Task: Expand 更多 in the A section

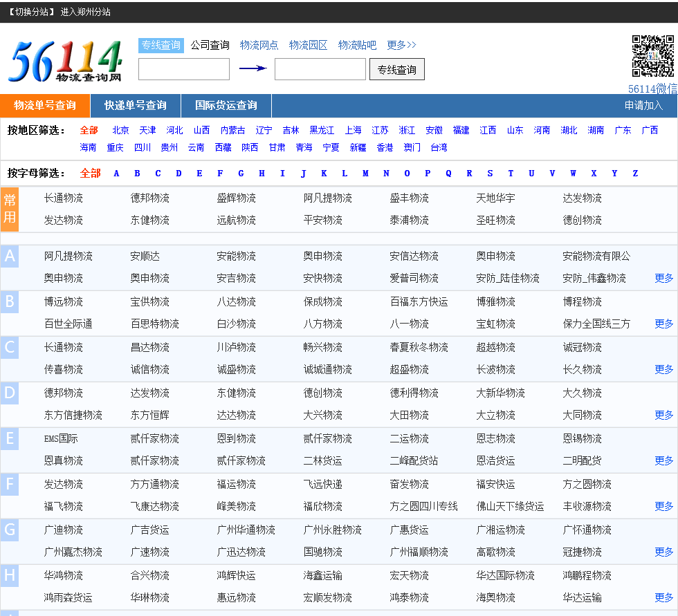Action: point(663,278)
